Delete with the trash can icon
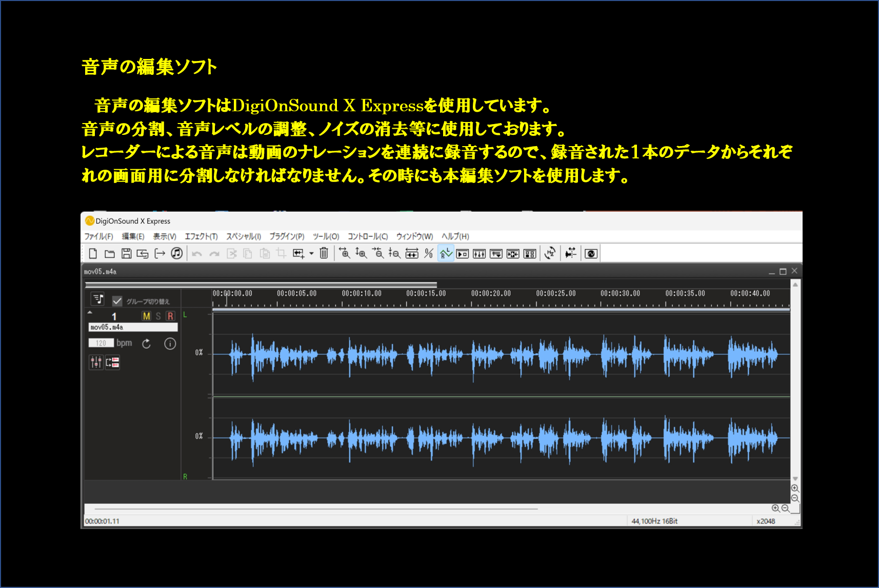The width and height of the screenshot is (879, 588). [324, 253]
